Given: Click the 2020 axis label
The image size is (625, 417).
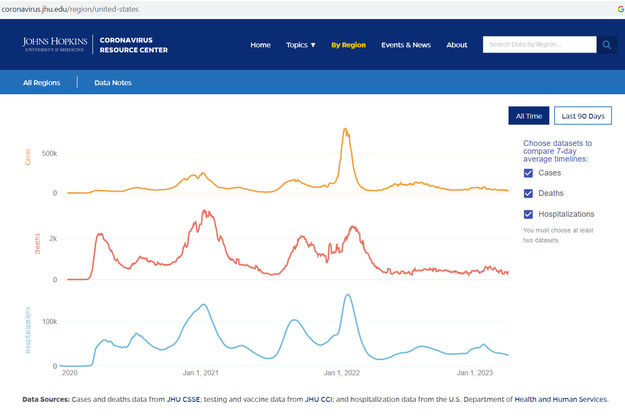Looking at the screenshot, I should tap(70, 373).
